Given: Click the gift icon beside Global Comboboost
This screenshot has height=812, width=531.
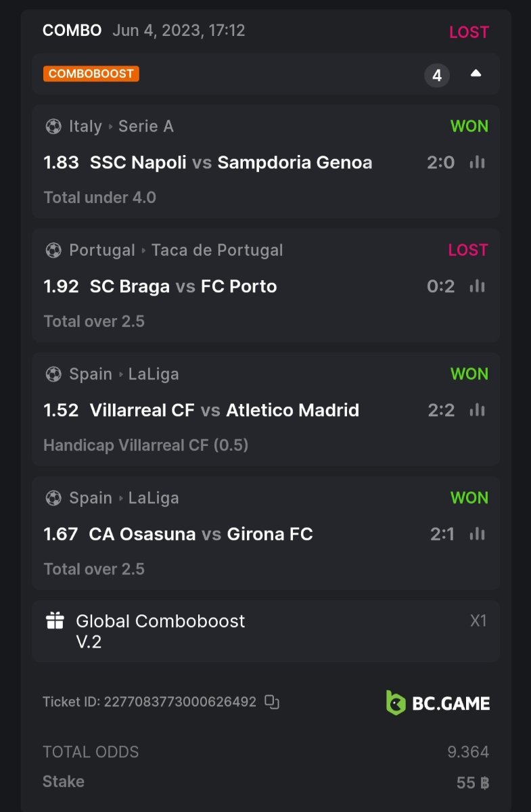Looking at the screenshot, I should coord(55,621).
